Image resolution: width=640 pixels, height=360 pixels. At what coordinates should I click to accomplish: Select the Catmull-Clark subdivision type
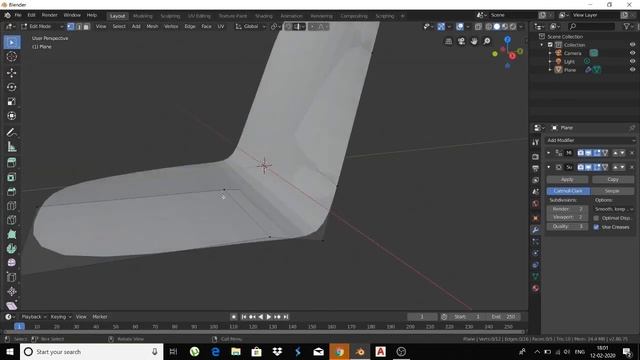click(568, 191)
